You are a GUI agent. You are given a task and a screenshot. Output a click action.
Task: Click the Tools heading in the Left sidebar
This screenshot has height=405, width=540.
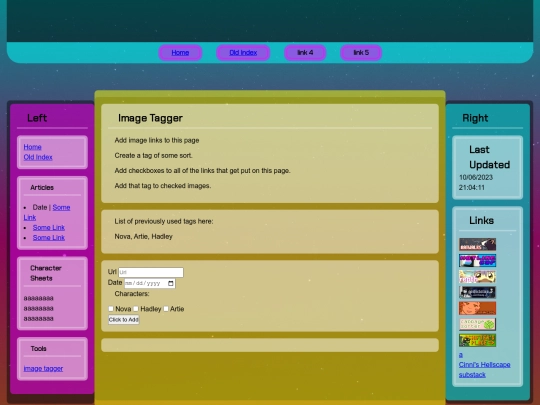(38, 349)
